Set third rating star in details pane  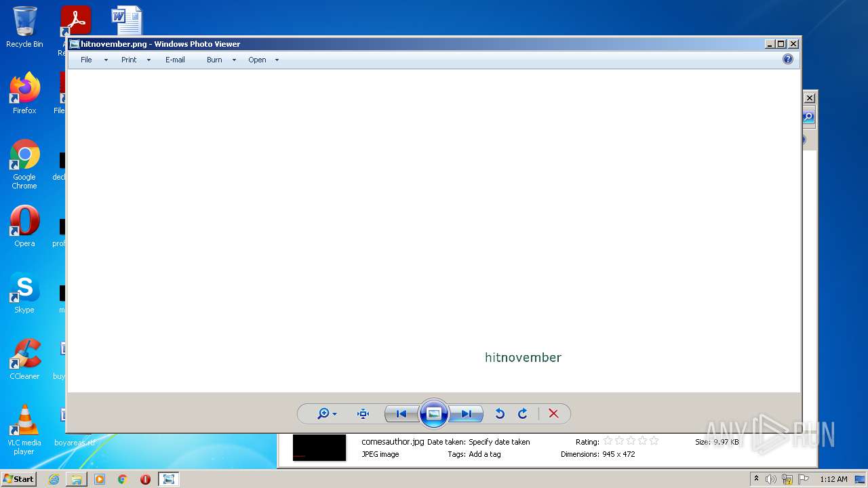click(x=631, y=441)
